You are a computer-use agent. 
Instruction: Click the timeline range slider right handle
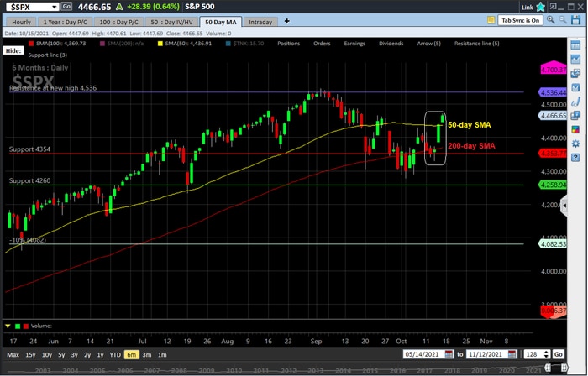[564, 368]
